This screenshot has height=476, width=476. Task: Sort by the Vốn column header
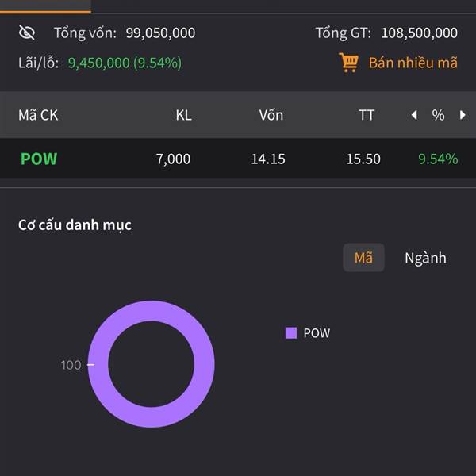pos(271,115)
